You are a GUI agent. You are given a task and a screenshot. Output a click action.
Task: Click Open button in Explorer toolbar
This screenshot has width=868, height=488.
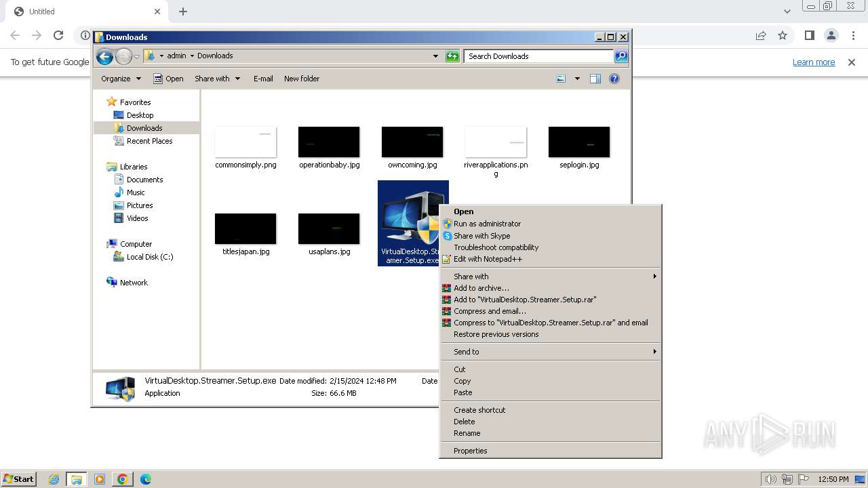(168, 79)
